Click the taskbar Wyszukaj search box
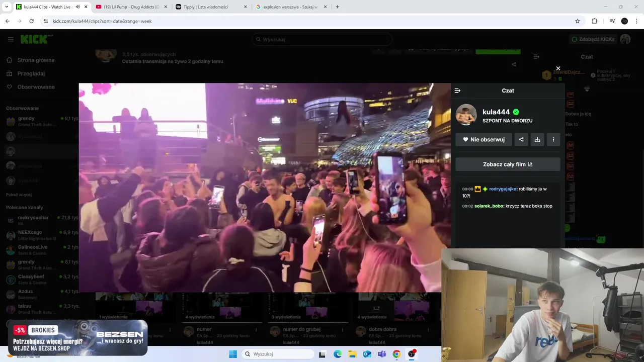The width and height of the screenshot is (644, 362). point(277,354)
